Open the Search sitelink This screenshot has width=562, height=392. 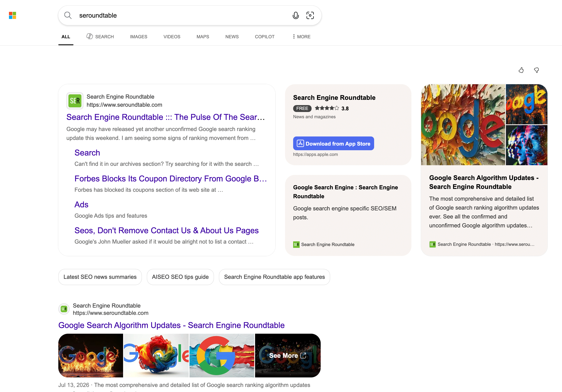pos(87,153)
